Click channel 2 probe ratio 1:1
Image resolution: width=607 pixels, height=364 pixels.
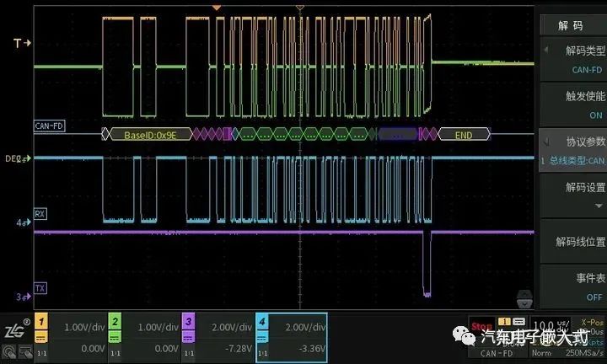click(115, 353)
